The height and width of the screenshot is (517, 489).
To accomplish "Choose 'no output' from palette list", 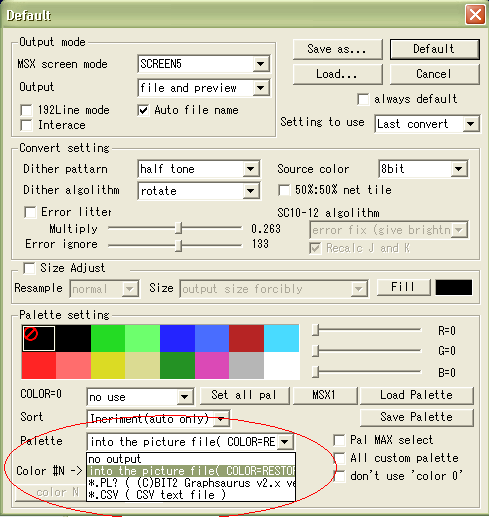I will coord(191,459).
